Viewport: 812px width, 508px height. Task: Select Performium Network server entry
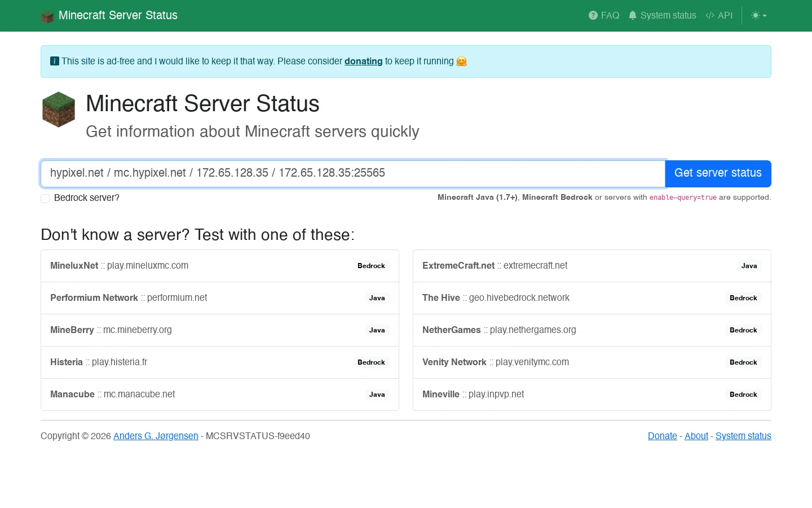click(220, 298)
